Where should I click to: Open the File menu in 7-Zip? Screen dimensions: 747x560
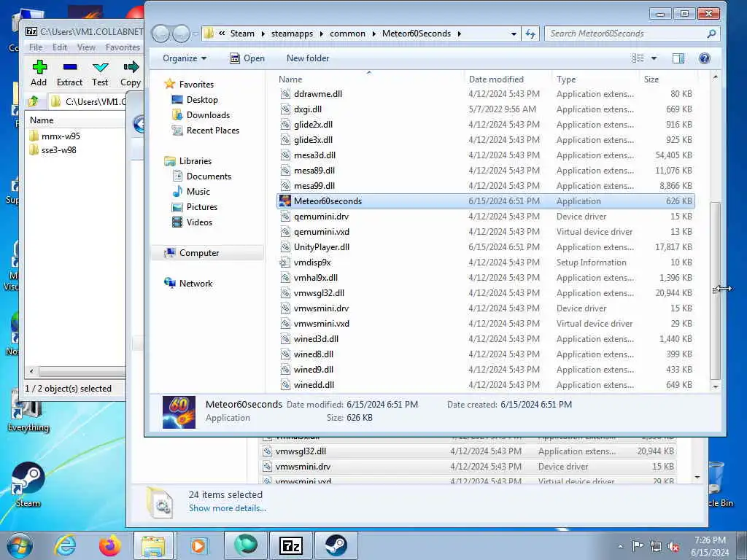36,47
